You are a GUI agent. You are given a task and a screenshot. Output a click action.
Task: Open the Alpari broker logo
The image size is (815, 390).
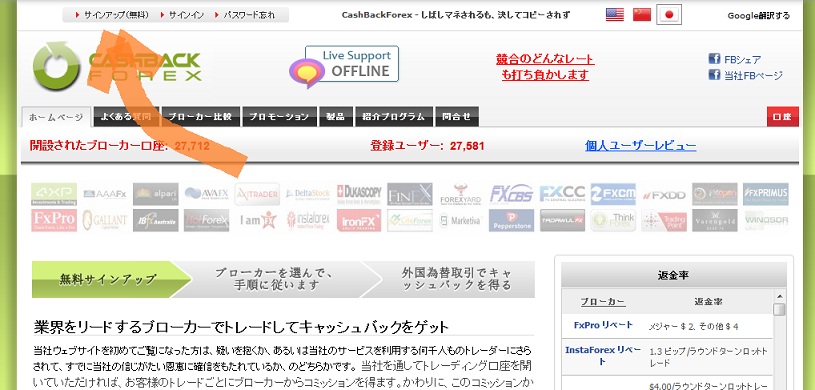coord(155,194)
